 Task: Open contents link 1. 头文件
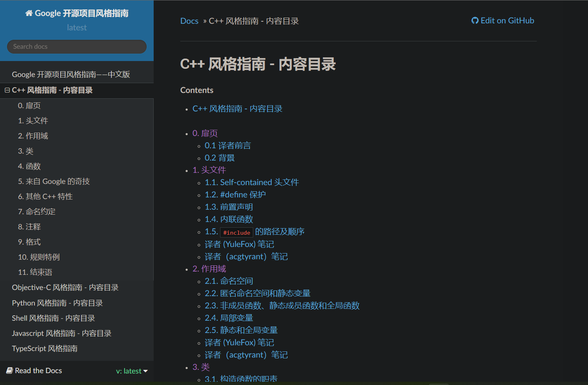coord(209,170)
